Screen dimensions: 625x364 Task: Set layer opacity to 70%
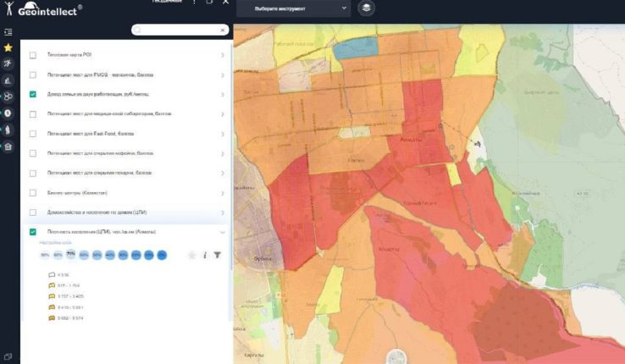pos(70,254)
